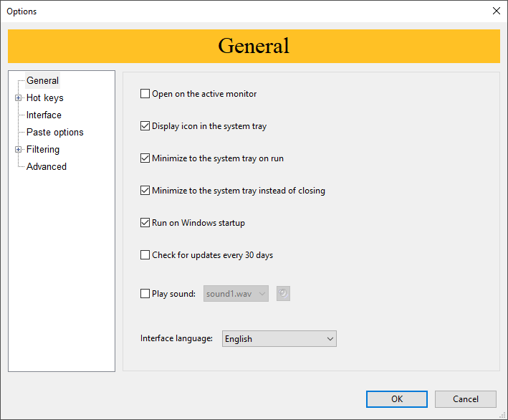Screen dimensions: 508x420
Task: Click the Cancel button
Action: [x=466, y=399]
